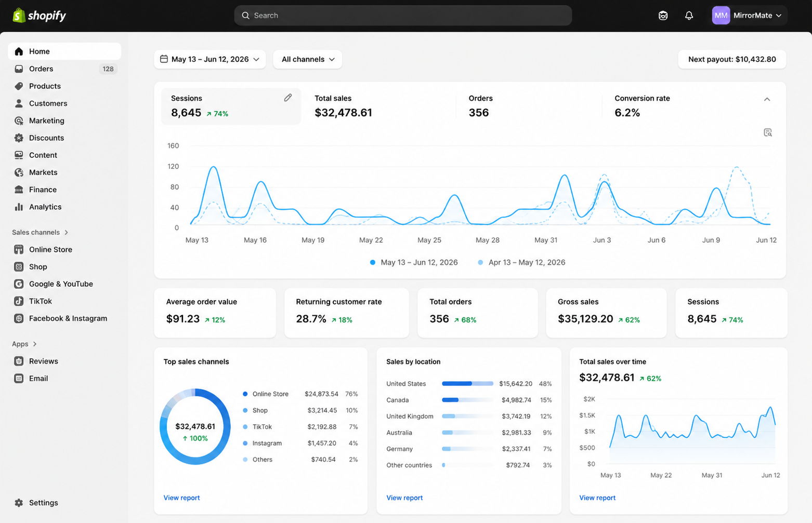Select the Conversion rate metric tab
The image size is (812, 523).
tap(676, 106)
